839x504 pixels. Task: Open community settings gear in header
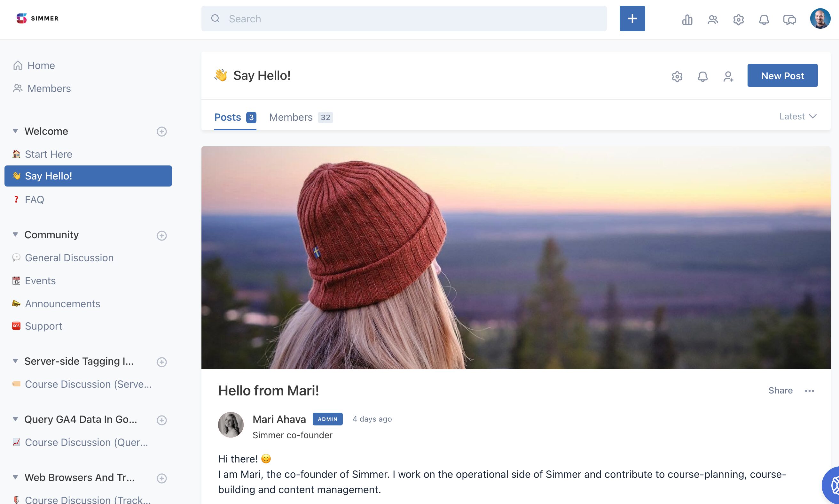tap(738, 20)
